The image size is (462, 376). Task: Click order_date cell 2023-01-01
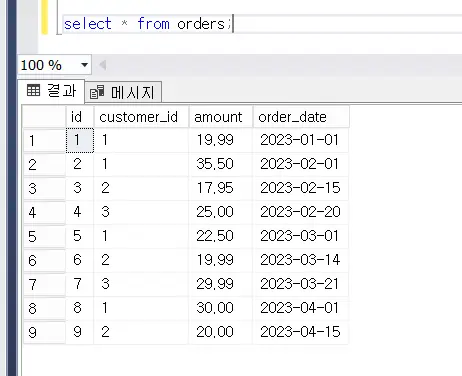coord(301,140)
